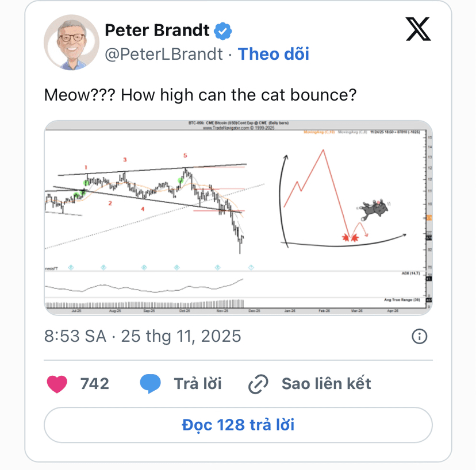This screenshot has height=470, width=476.
Task: Open the @PeterLBrandt handle link
Action: [163, 54]
